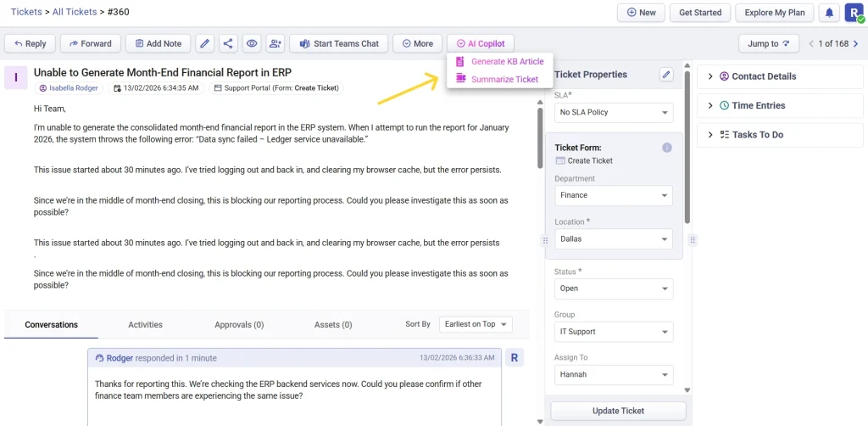Screen dimensions: 868x426
Task: Click the requester avatar I
Action: pos(15,77)
